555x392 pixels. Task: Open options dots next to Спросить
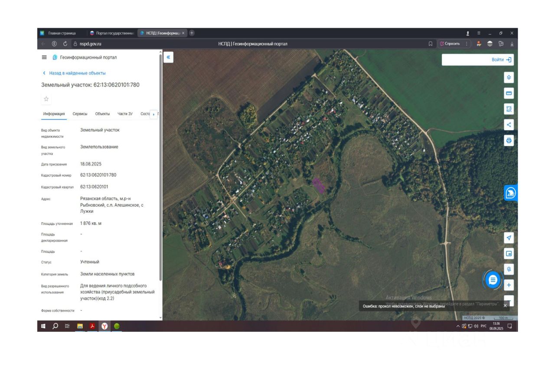tap(467, 44)
